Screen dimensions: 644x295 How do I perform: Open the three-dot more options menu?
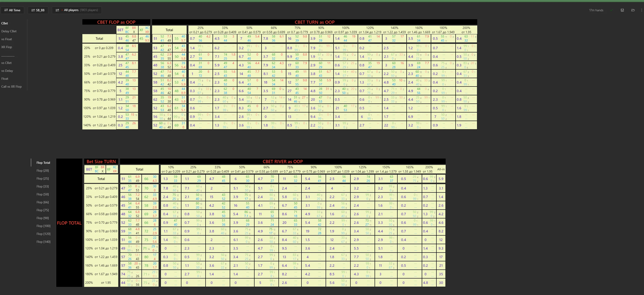[642, 10]
